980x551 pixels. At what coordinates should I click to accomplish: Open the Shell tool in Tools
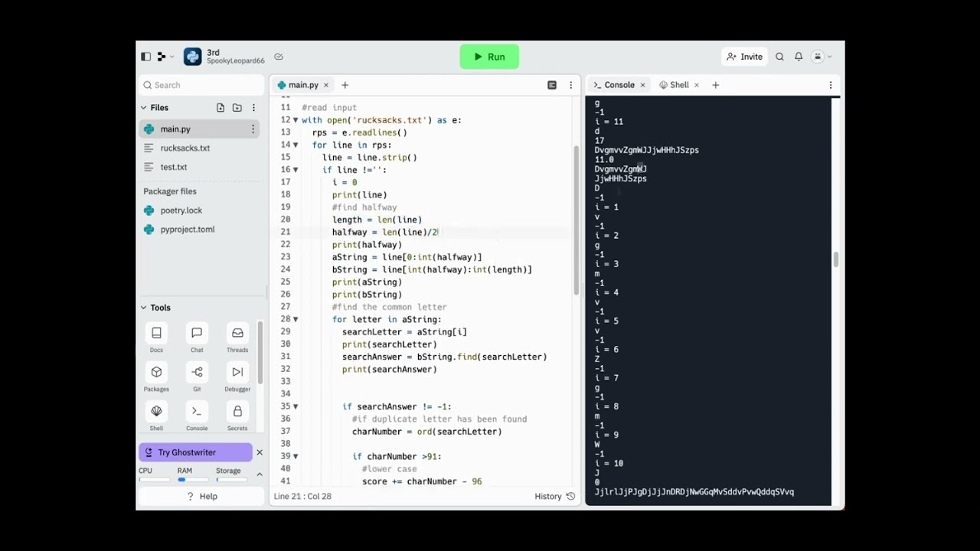point(156,416)
